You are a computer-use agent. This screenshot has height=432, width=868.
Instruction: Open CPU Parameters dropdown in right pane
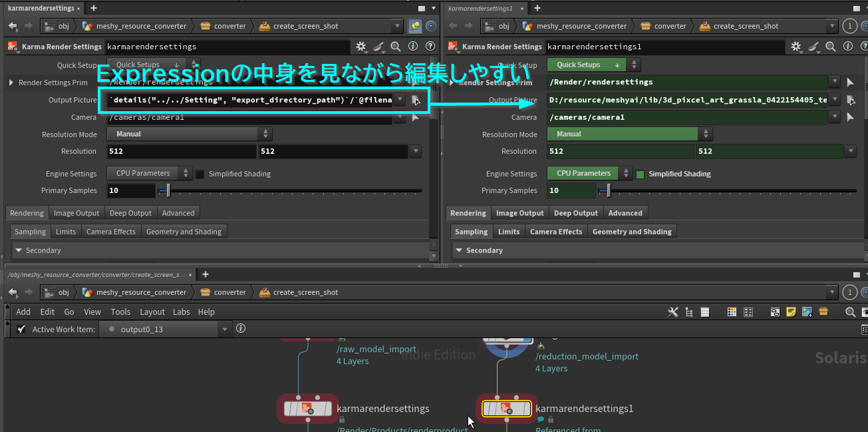590,173
